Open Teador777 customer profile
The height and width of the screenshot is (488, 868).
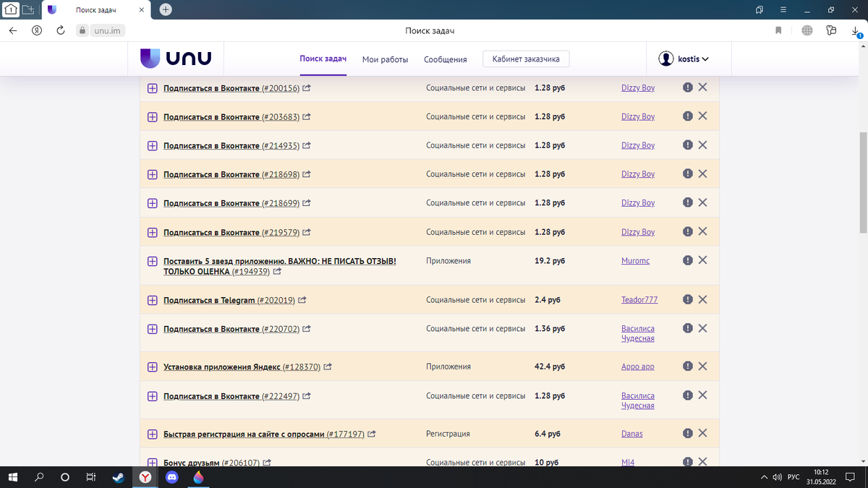tap(639, 299)
